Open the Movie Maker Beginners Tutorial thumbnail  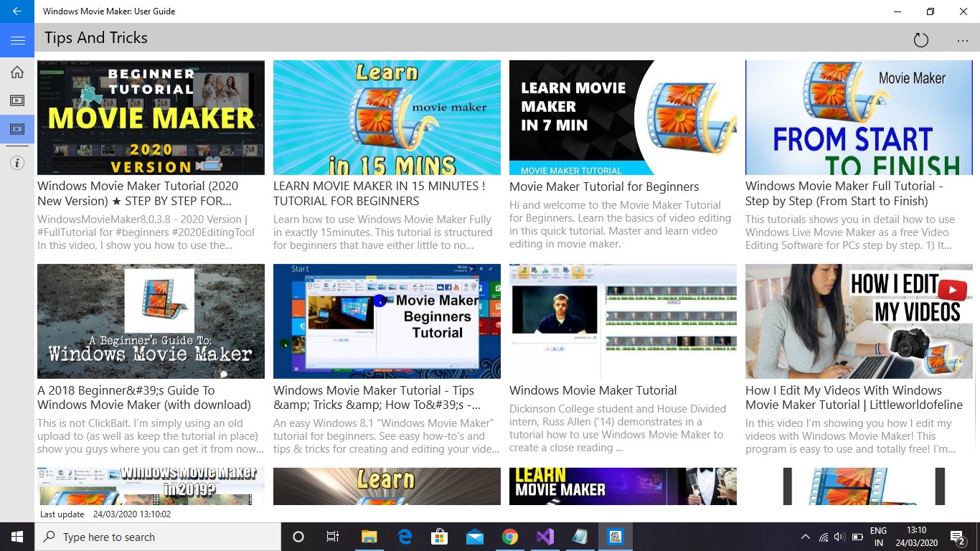click(387, 321)
